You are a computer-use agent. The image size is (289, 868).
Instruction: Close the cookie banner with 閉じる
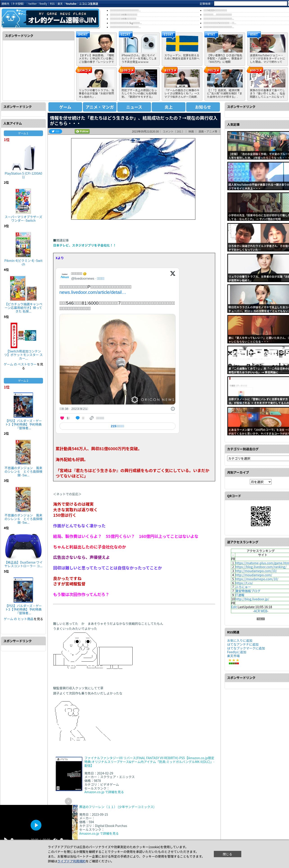[227, 854]
